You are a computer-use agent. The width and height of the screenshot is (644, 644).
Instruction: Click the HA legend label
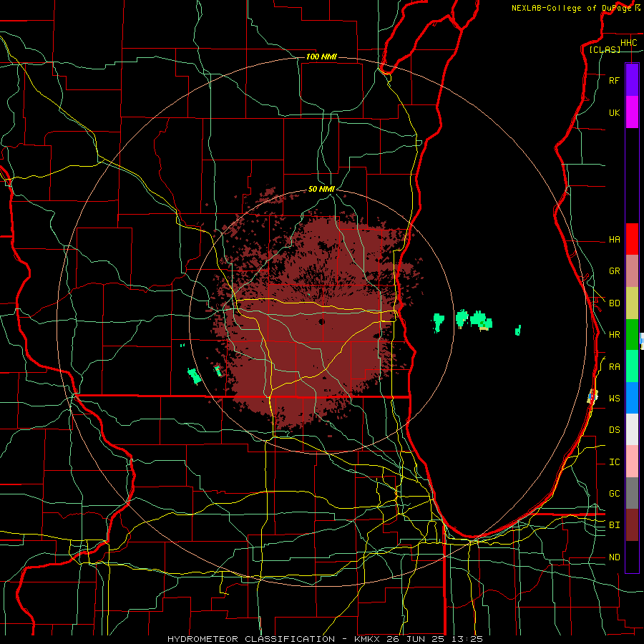click(x=614, y=239)
